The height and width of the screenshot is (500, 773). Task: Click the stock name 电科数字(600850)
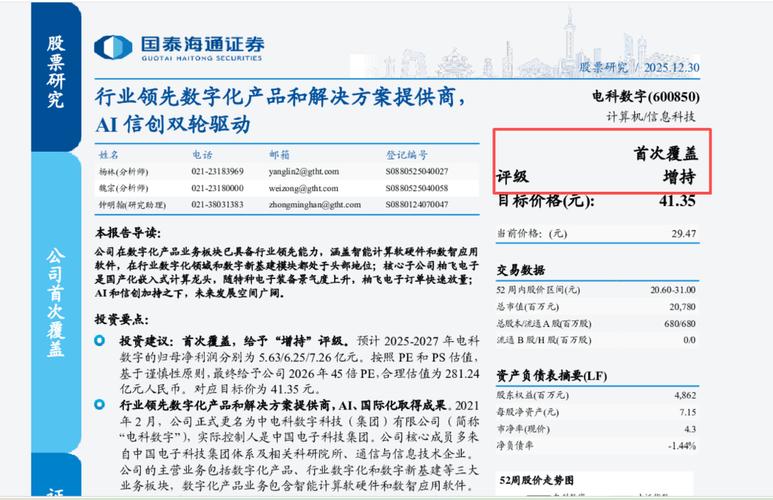click(x=645, y=96)
